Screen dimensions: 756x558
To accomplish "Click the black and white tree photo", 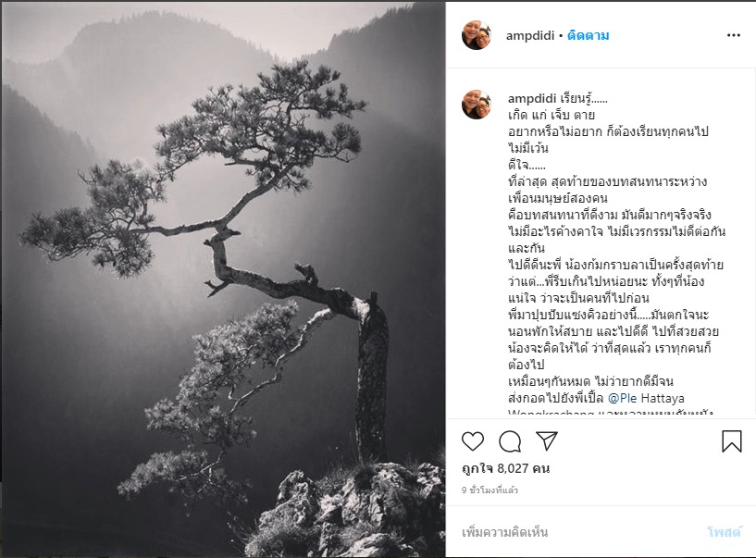I will [x=224, y=279].
